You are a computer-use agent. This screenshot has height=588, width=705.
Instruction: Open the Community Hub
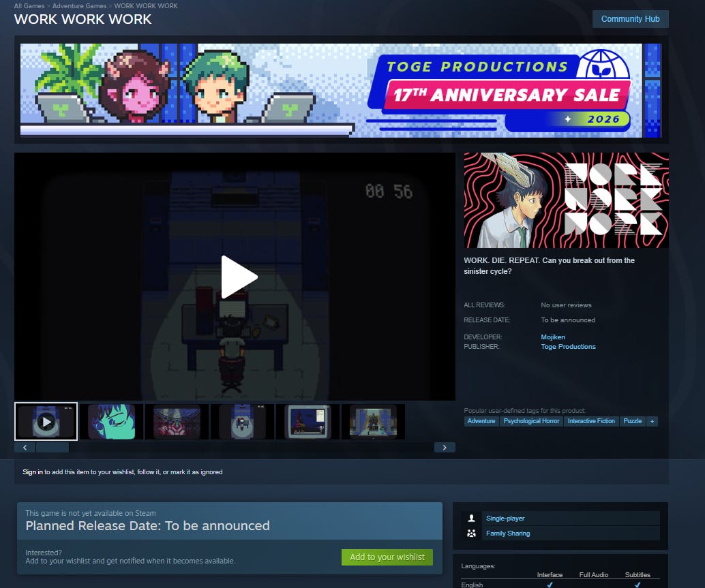[630, 19]
